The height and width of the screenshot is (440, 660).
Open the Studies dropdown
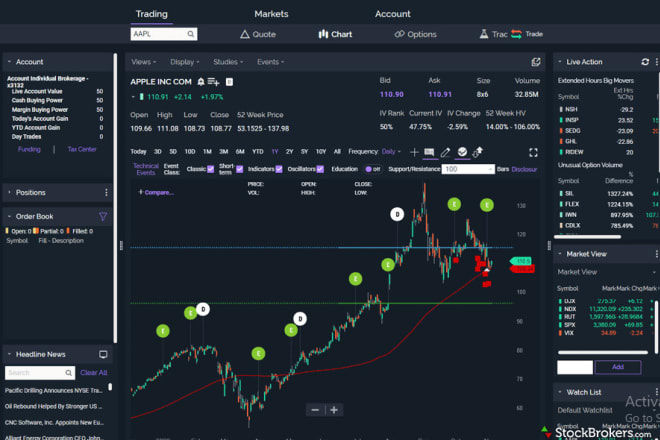point(228,62)
